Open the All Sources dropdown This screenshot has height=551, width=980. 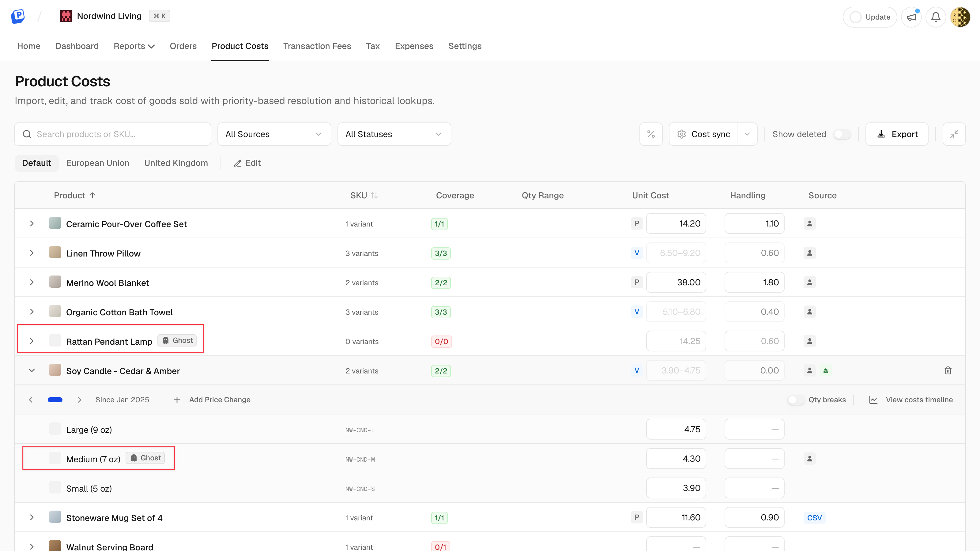click(274, 134)
